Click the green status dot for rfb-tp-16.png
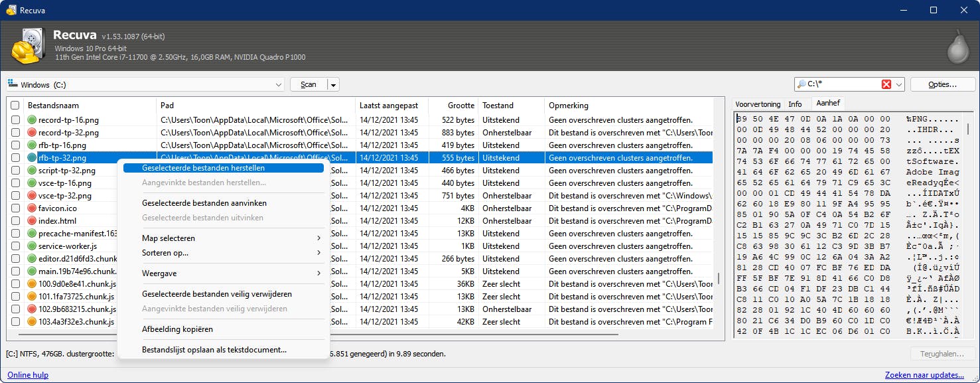Image resolution: width=980 pixels, height=383 pixels. tap(32, 145)
